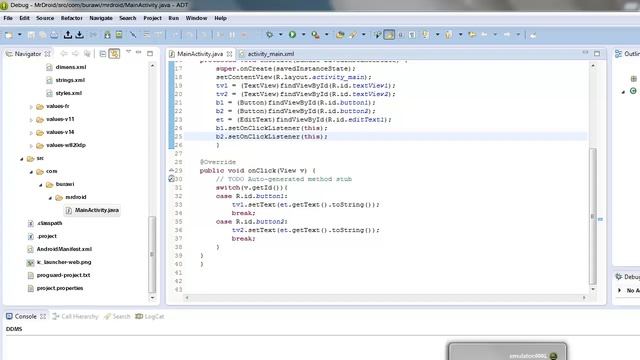Collapse the com folder
640x360 pixels.
(31, 172)
